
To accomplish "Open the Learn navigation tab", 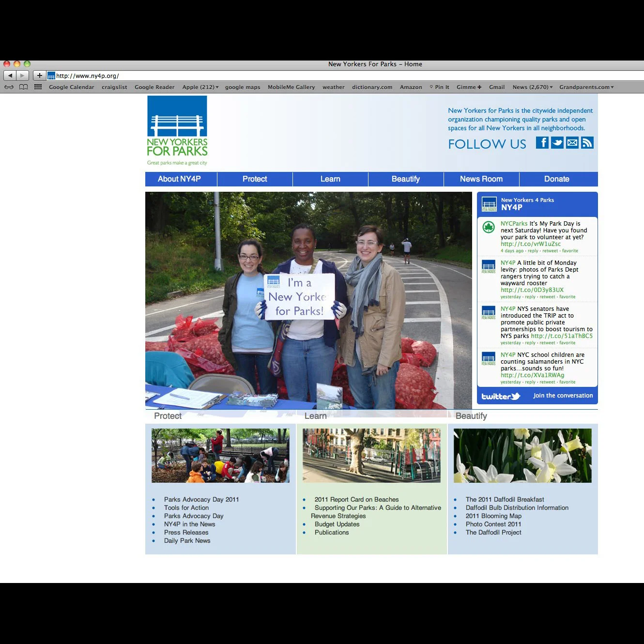I will (x=330, y=179).
